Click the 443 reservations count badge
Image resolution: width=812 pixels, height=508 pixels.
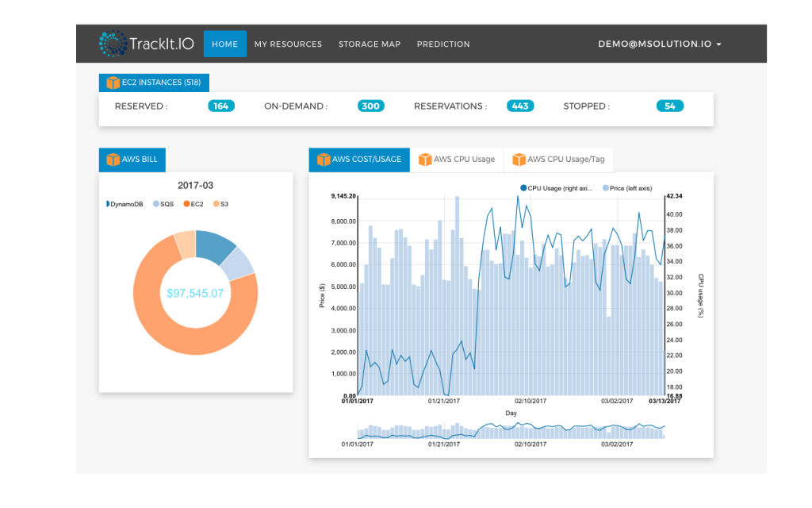click(519, 105)
